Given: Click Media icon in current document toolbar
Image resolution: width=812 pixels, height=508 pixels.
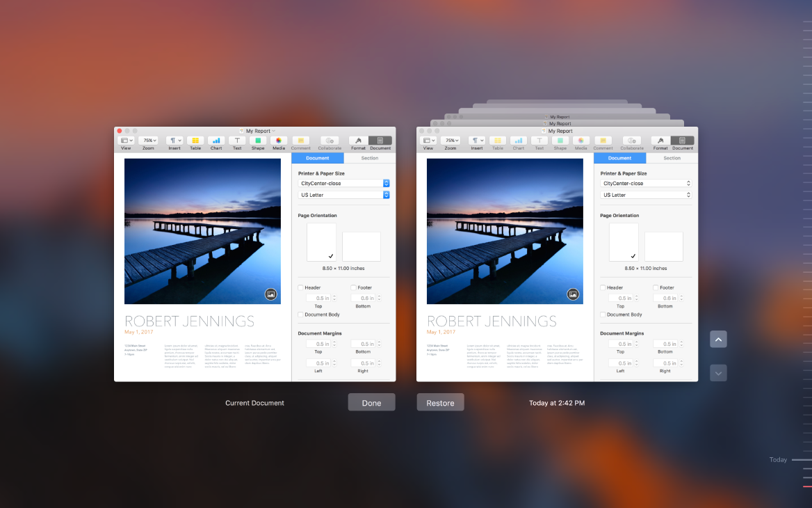Looking at the screenshot, I should click(x=279, y=141).
